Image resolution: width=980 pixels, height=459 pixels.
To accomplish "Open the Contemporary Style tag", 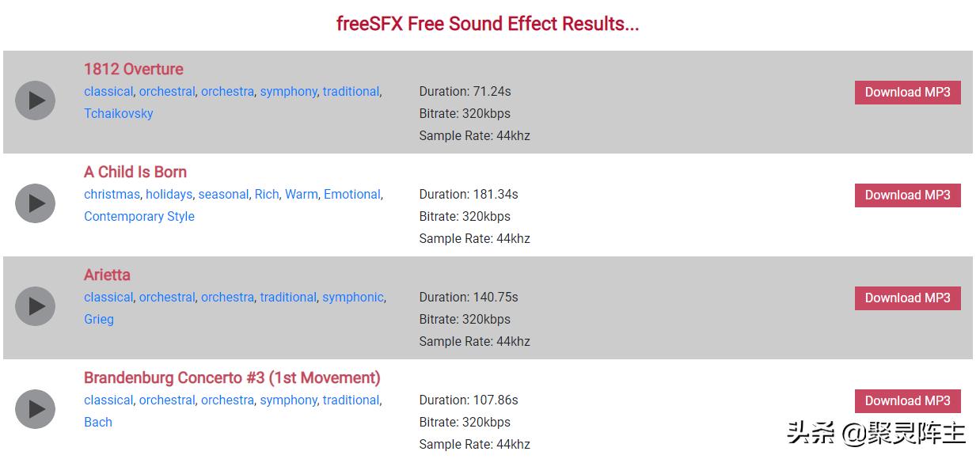I will [139, 216].
